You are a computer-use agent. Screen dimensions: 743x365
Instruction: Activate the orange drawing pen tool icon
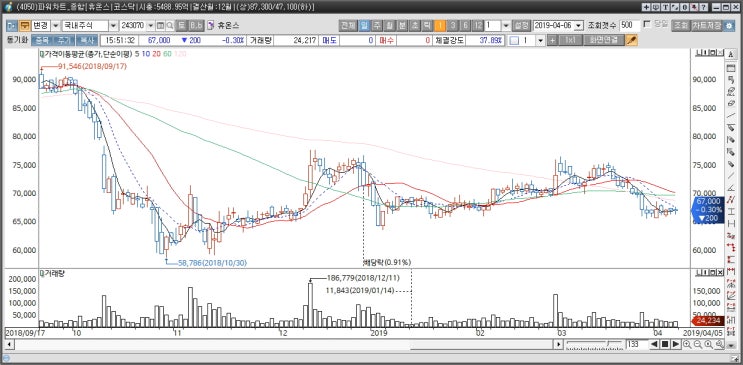(632, 40)
